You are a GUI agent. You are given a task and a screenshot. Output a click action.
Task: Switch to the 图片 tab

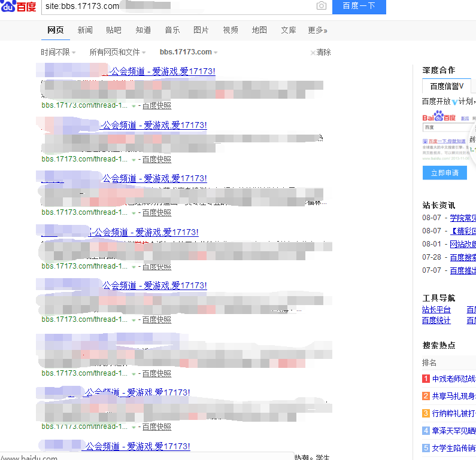coord(201,30)
